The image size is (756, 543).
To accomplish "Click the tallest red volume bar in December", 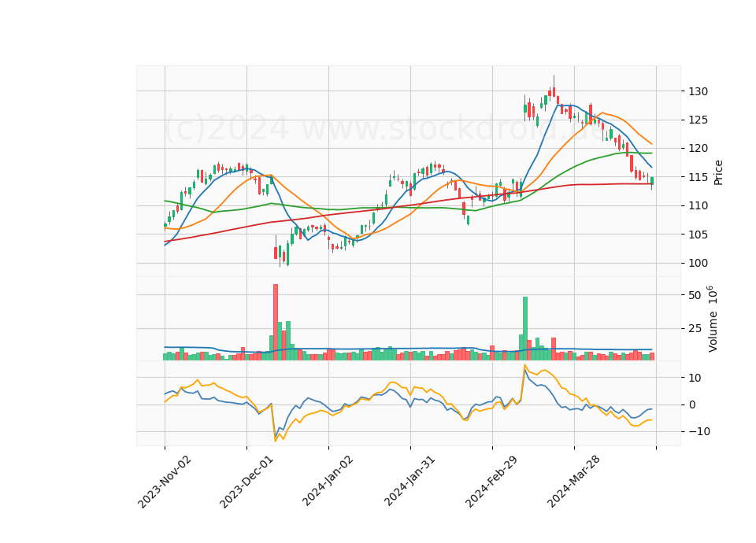I will pos(276,322).
